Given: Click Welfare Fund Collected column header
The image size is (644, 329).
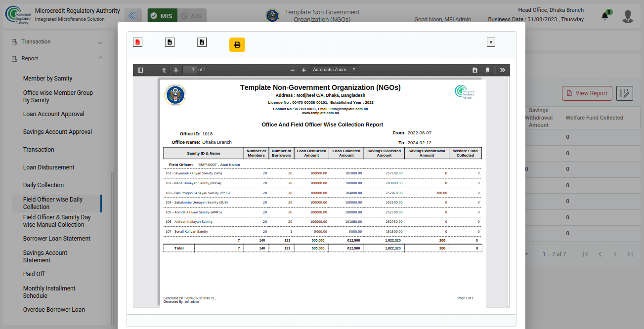Looking at the screenshot, I should (x=595, y=118).
